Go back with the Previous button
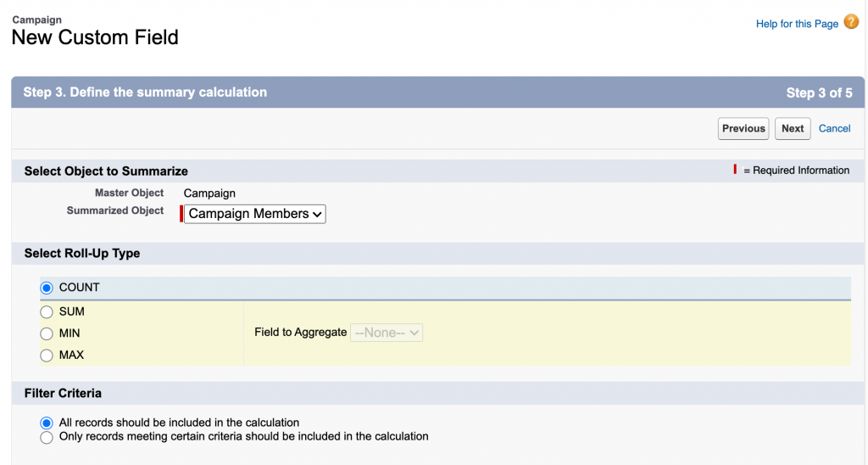 pyautogui.click(x=743, y=128)
